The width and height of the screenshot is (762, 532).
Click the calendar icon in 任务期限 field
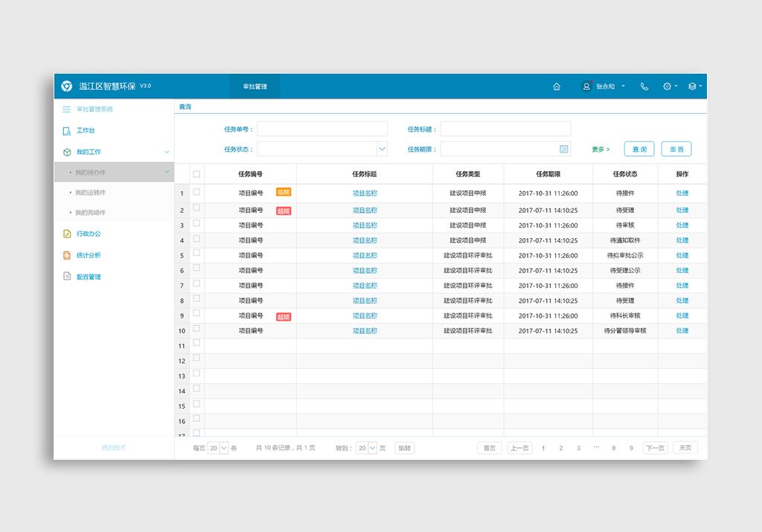coord(564,150)
